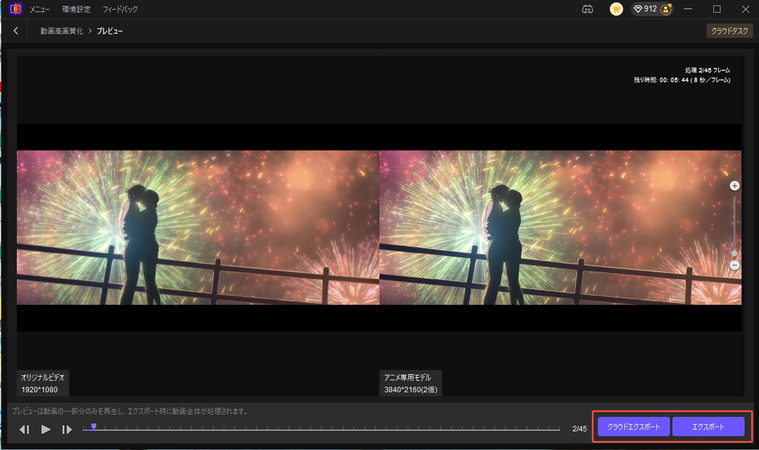Step forward to the next frame
Screen dimensions: 759x450
click(x=67, y=429)
